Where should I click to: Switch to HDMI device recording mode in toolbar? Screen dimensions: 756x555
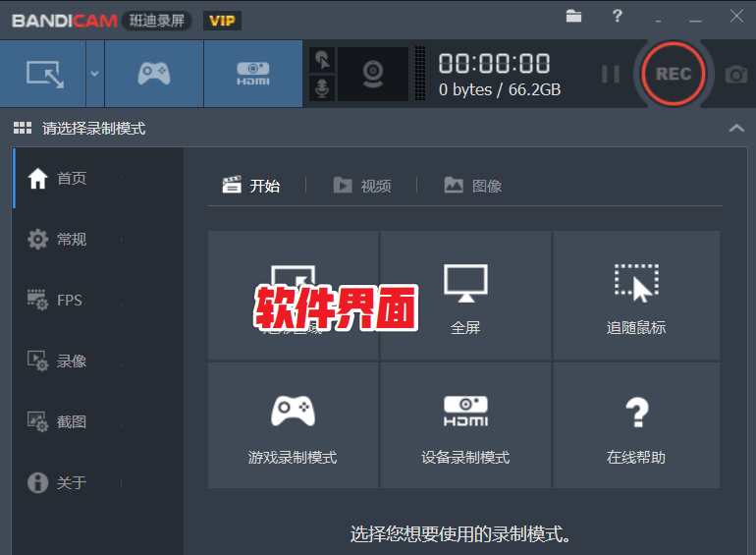253,74
